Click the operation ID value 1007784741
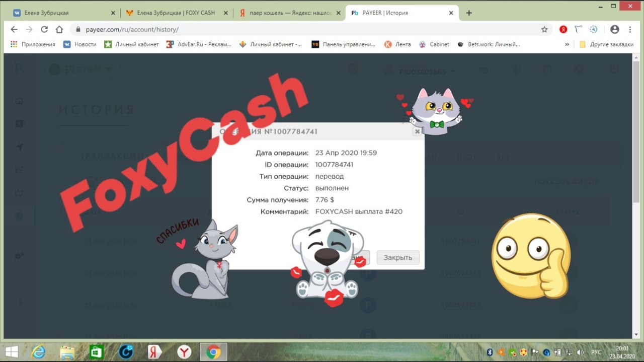Screen dimensions: 644x362 point(334,165)
